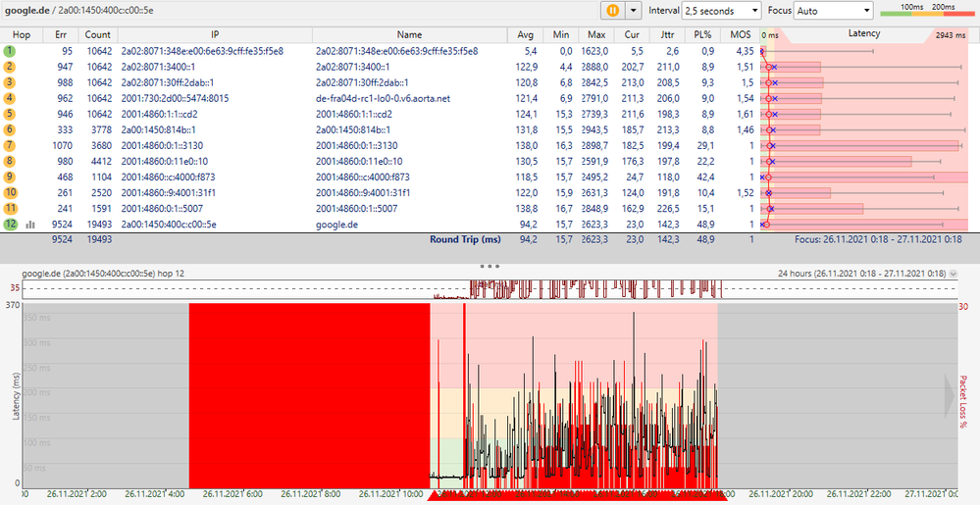Image resolution: width=980 pixels, height=505 pixels.
Task: Click the hop 2 orange circle icon
Action: (x=10, y=67)
